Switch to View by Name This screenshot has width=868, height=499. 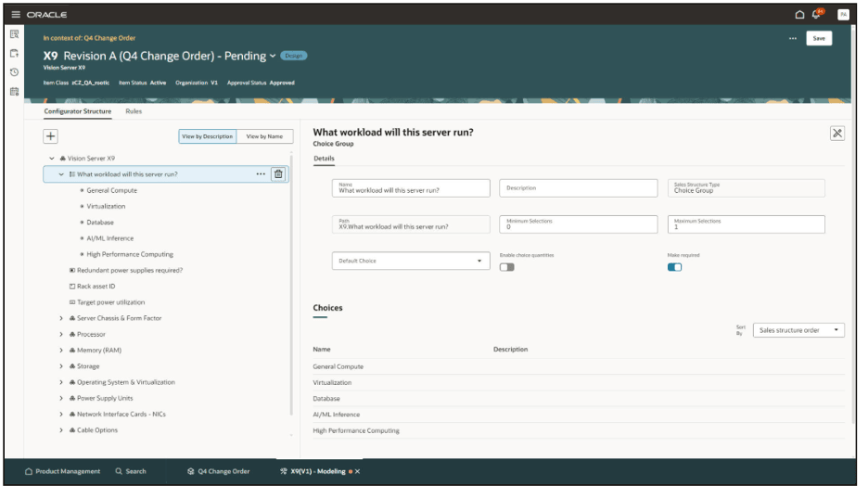coord(264,136)
